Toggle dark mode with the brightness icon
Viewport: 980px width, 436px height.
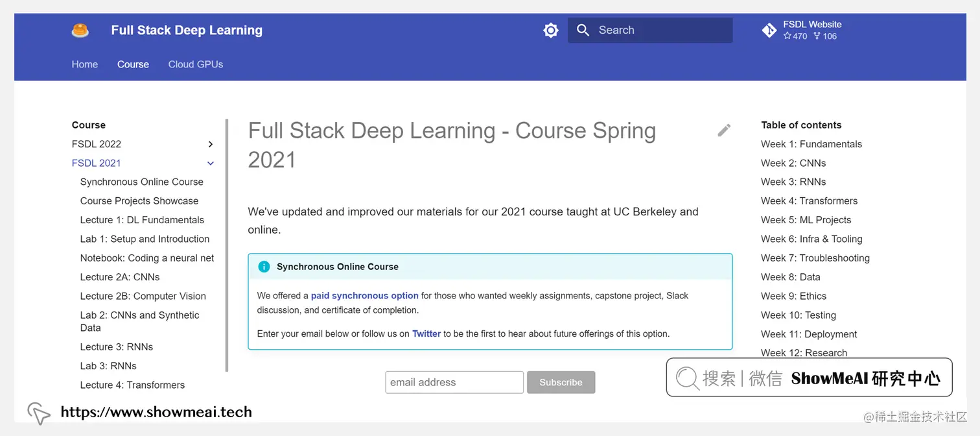click(x=550, y=30)
